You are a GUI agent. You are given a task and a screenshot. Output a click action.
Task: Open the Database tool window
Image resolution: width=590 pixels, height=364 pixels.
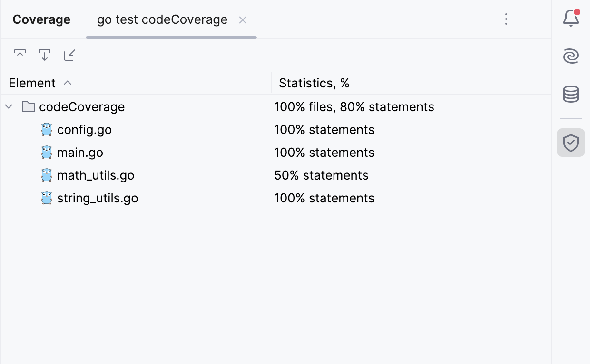click(570, 94)
